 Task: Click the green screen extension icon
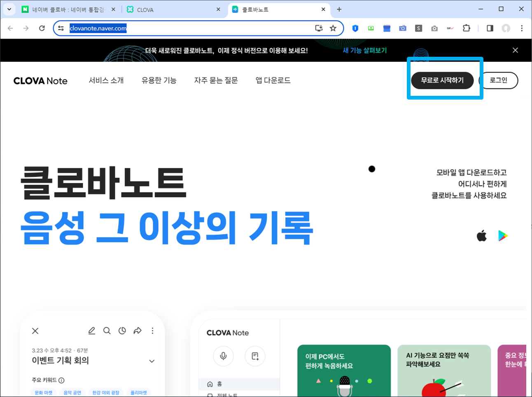point(371,28)
